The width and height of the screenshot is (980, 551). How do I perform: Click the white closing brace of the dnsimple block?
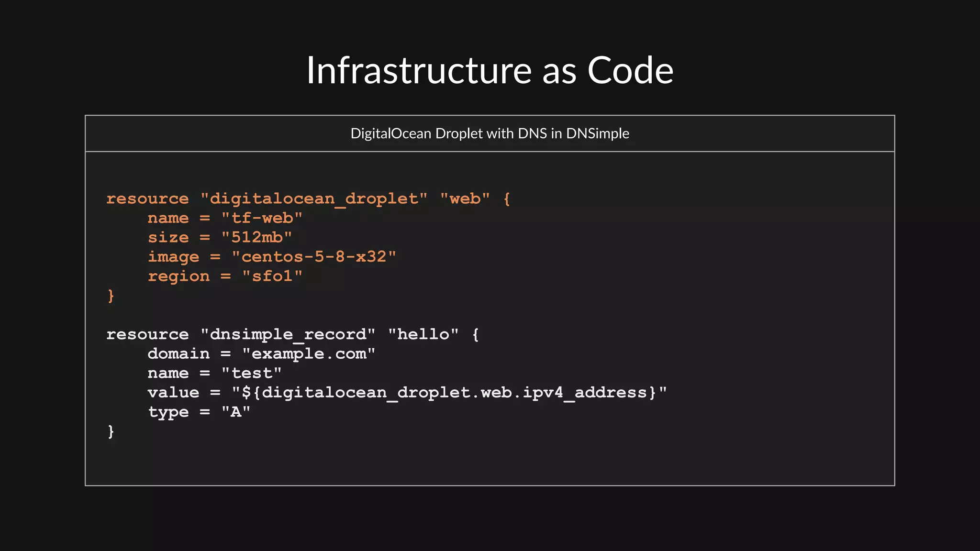point(111,431)
